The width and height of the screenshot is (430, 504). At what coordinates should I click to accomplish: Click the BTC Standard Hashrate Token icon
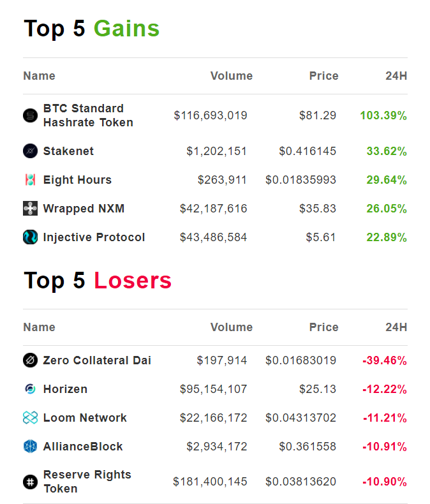(30, 115)
